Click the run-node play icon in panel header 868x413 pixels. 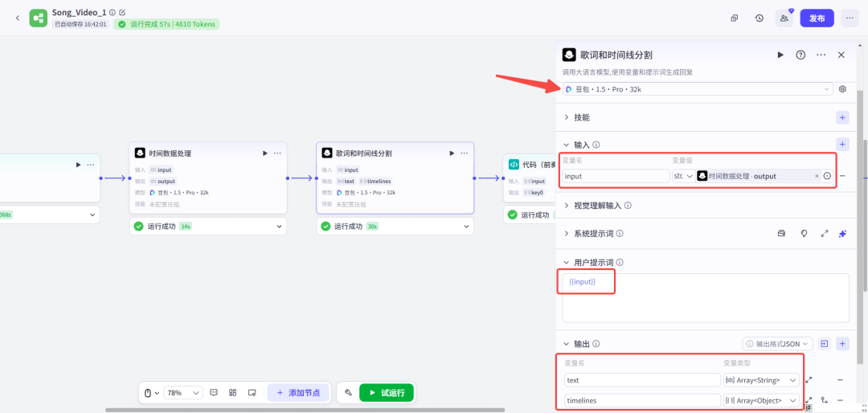click(780, 55)
